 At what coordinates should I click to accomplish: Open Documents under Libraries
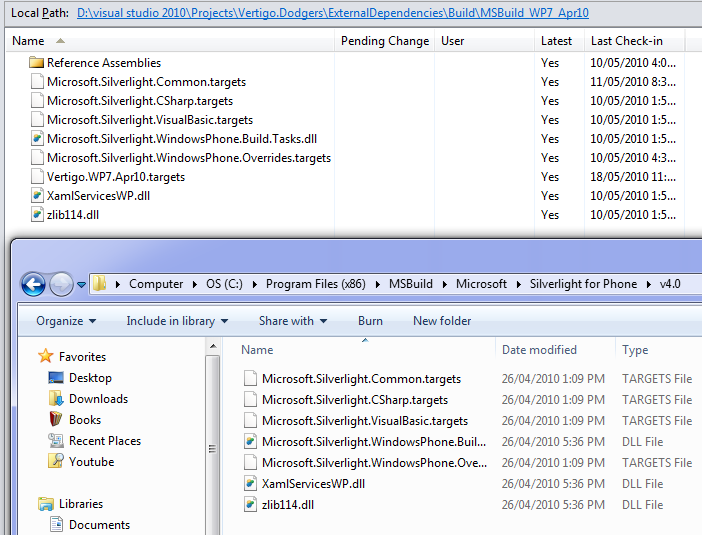point(99,525)
